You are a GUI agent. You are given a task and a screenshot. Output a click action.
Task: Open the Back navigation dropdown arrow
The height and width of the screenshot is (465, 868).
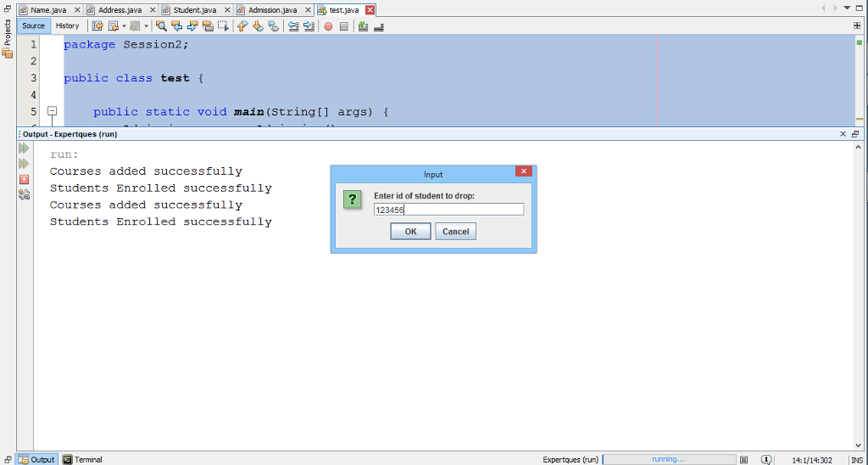124,26
